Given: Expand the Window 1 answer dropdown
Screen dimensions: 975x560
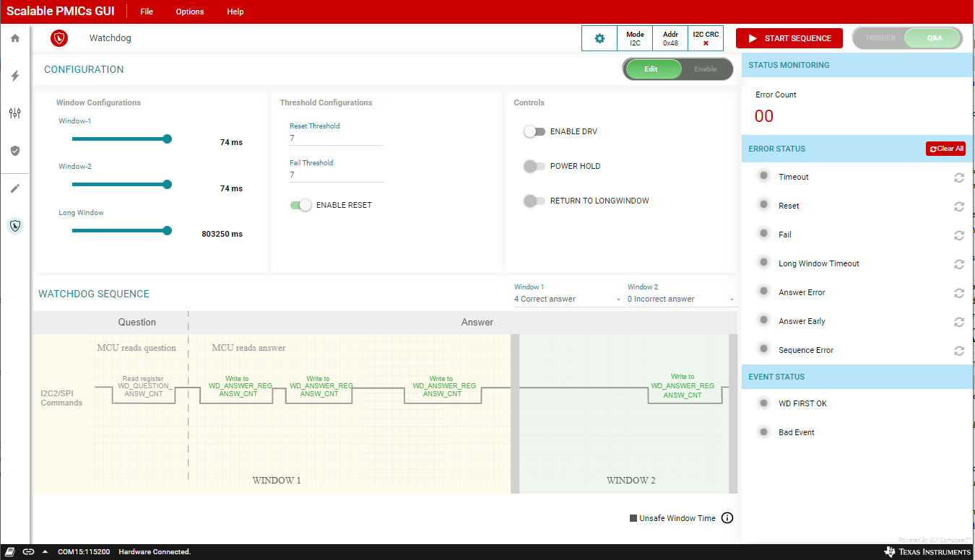Looking at the screenshot, I should [568, 299].
